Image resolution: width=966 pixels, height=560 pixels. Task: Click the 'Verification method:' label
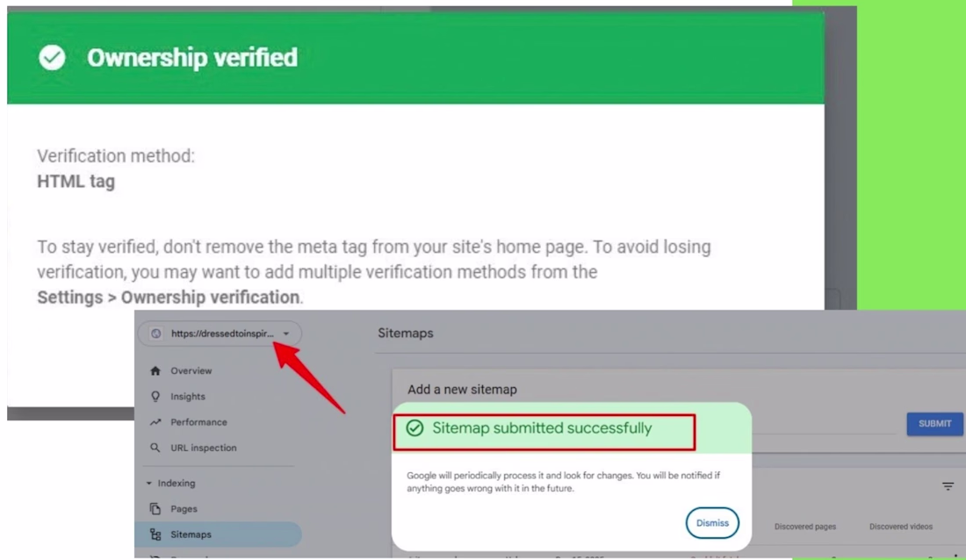116,156
